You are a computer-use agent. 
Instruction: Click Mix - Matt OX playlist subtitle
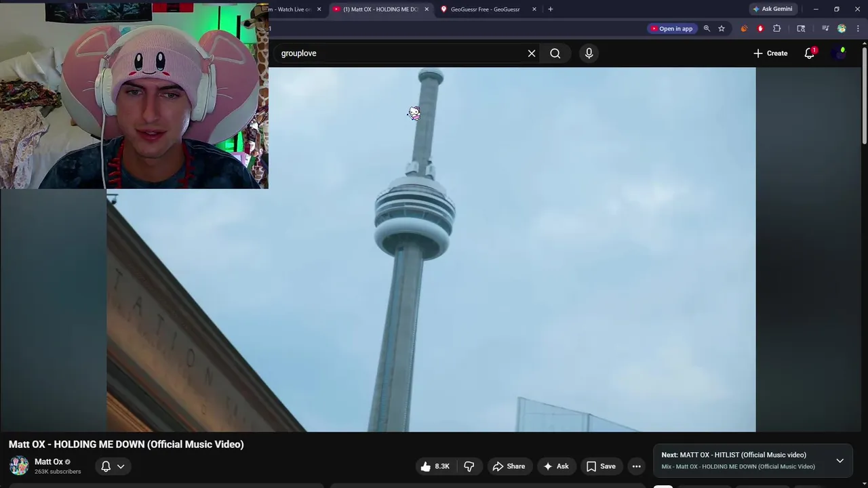738,467
